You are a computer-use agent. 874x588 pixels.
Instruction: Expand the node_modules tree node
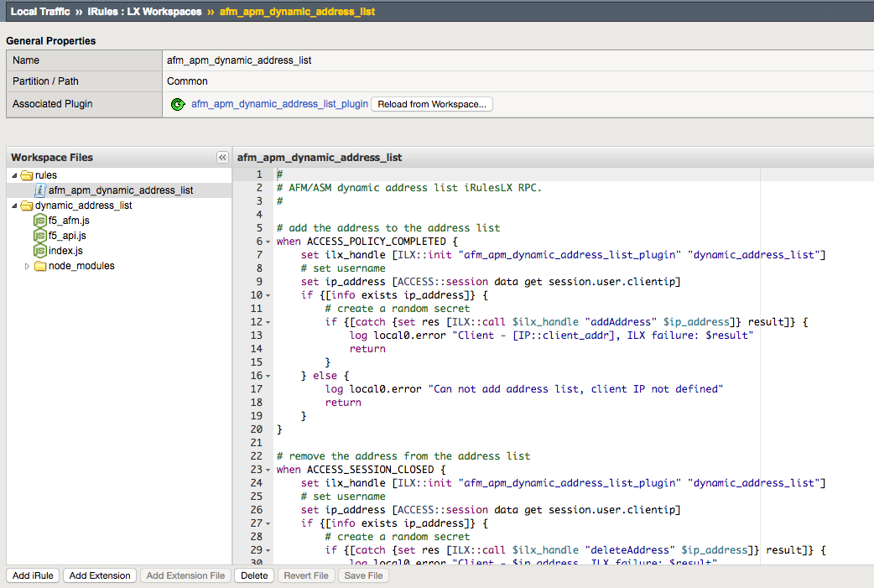pos(26,266)
